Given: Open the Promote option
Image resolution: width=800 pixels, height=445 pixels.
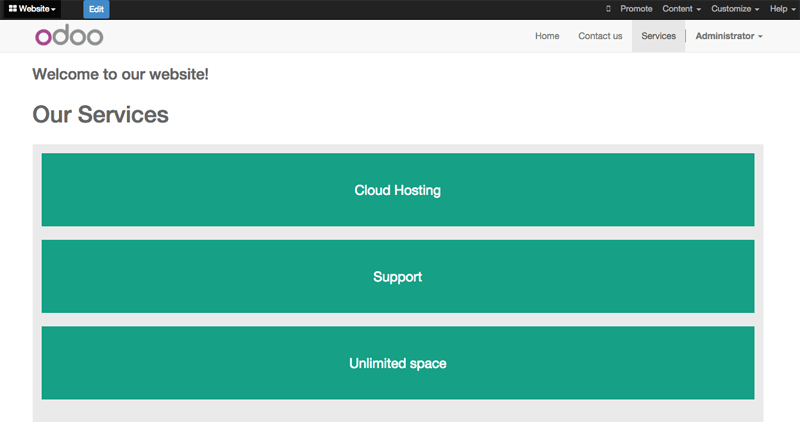Looking at the screenshot, I should pyautogui.click(x=636, y=9).
